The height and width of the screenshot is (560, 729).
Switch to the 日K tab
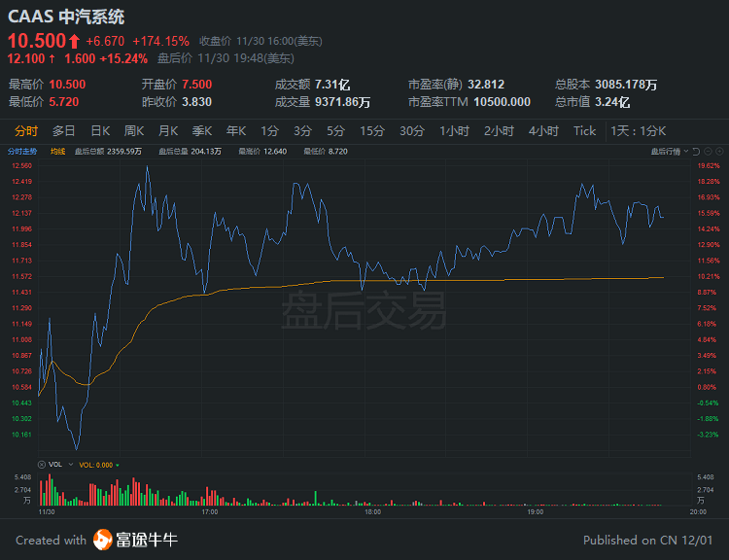[100, 131]
